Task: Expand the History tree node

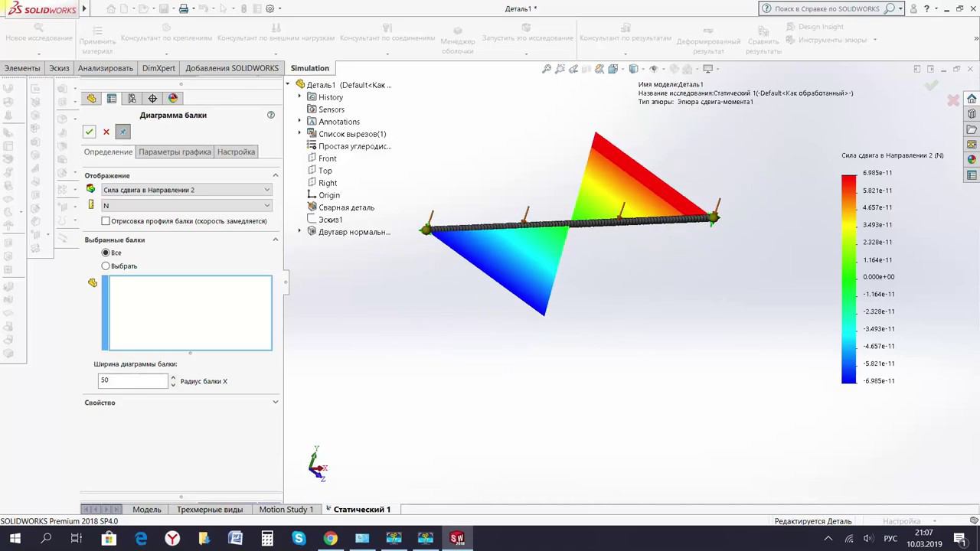Action: pyautogui.click(x=299, y=97)
